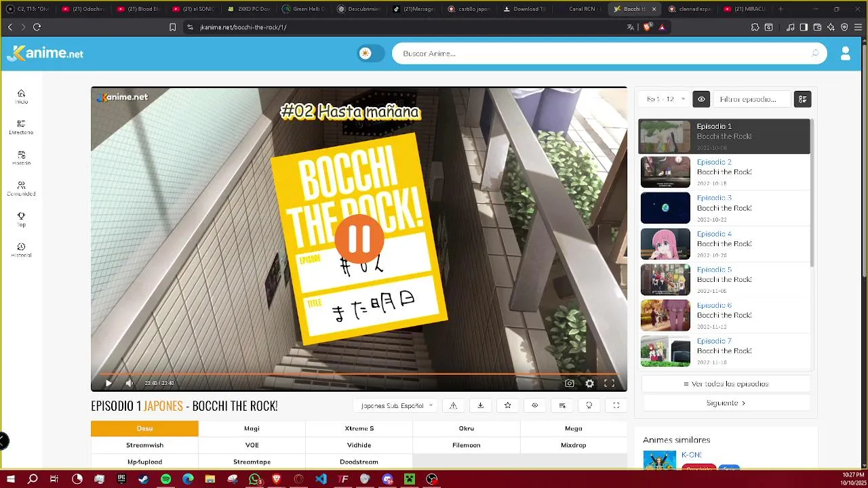Viewport: 868px width, 488px height.
Task: Add anime to favorites with star icon
Action: (x=507, y=405)
